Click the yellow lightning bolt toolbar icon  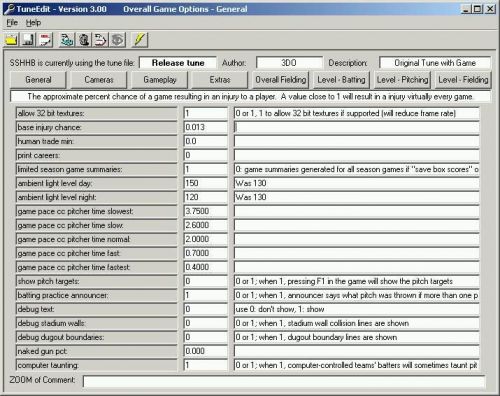click(x=139, y=40)
